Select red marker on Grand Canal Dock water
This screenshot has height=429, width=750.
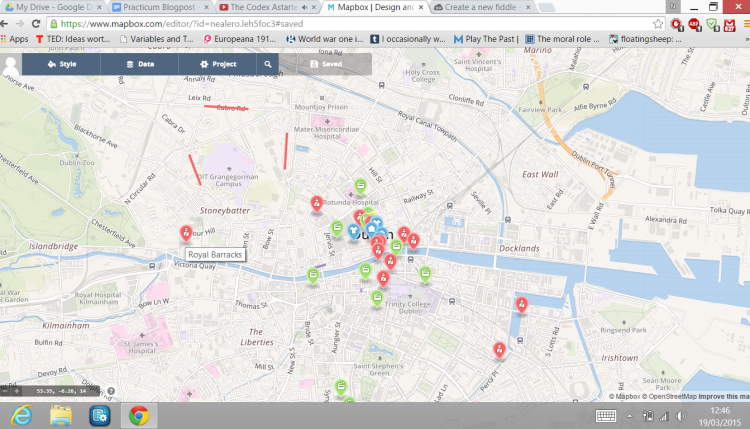click(521, 305)
